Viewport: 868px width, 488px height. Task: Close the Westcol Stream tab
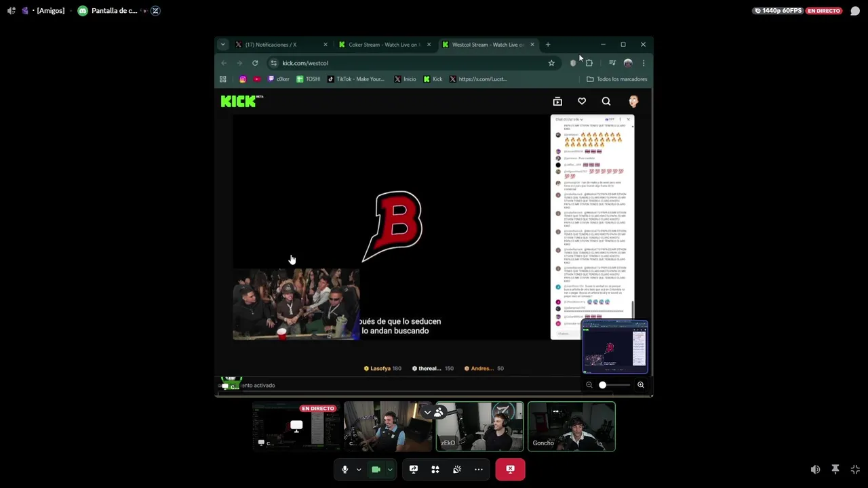coord(532,45)
